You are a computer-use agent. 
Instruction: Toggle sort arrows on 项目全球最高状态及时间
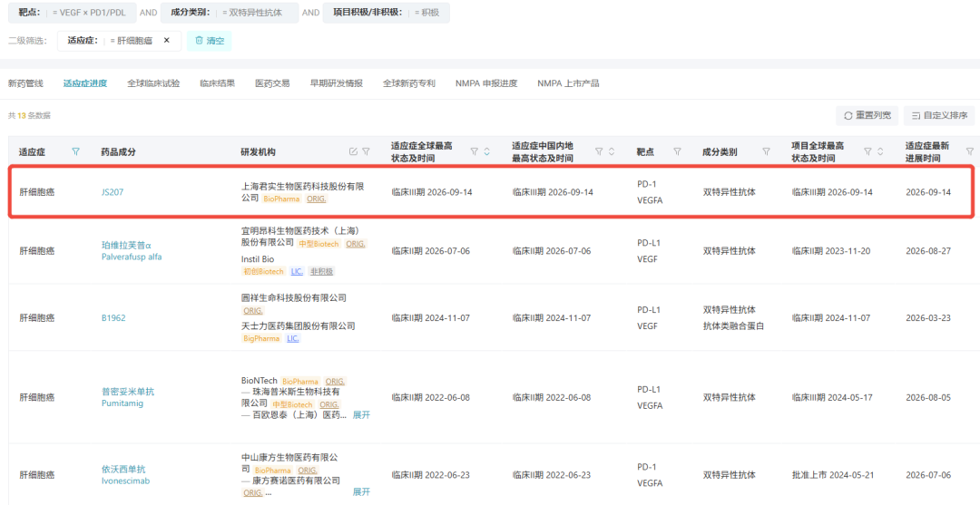pos(880,151)
